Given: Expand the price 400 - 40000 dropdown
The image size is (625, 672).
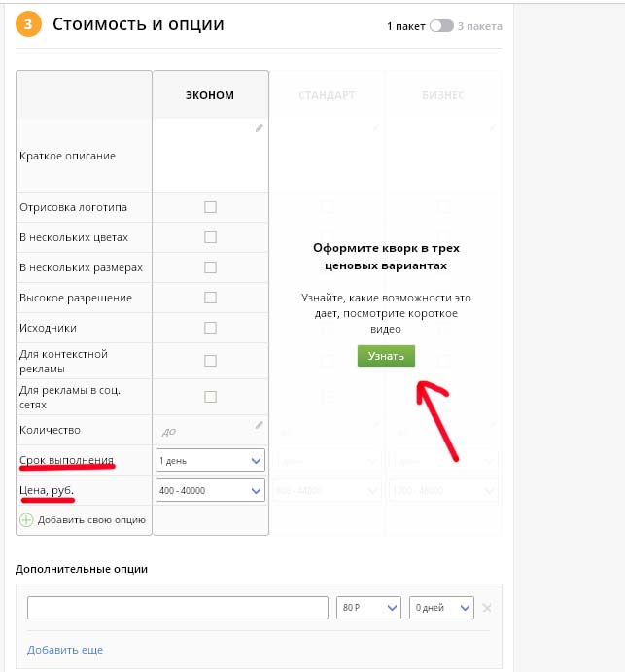Looking at the screenshot, I should point(210,491).
